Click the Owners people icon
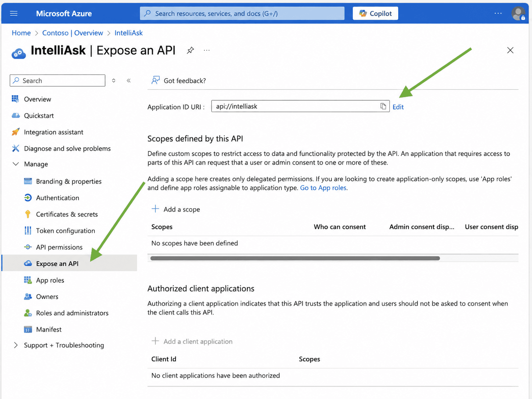Image resolution: width=532 pixels, height=399 pixels. 28,297
